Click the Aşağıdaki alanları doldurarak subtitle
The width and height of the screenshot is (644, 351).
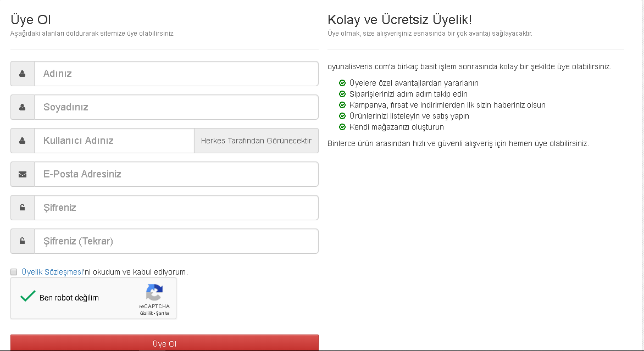92,34
